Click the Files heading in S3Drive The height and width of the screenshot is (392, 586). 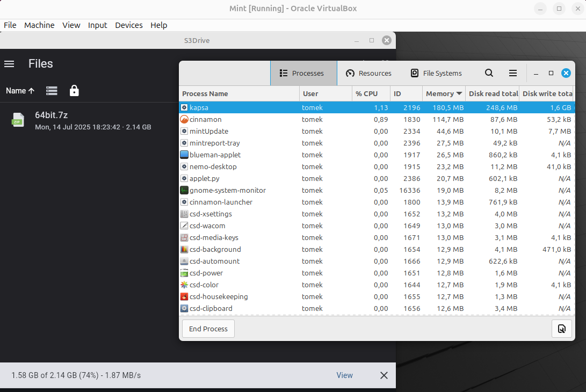[41, 63]
